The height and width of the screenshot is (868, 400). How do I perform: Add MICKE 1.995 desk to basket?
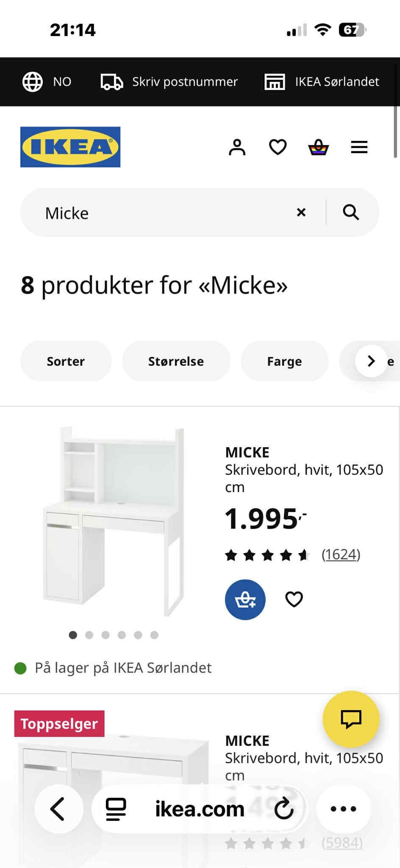click(x=245, y=599)
